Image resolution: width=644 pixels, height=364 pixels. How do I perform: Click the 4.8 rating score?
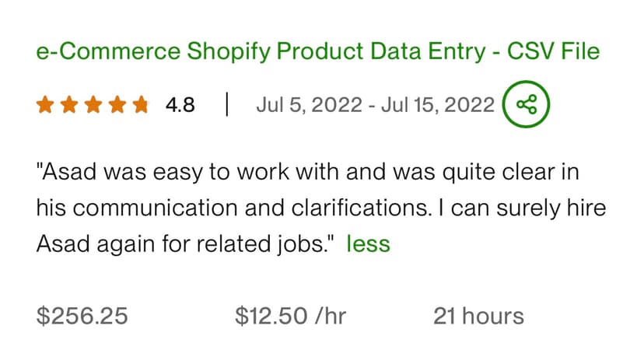[x=180, y=105]
